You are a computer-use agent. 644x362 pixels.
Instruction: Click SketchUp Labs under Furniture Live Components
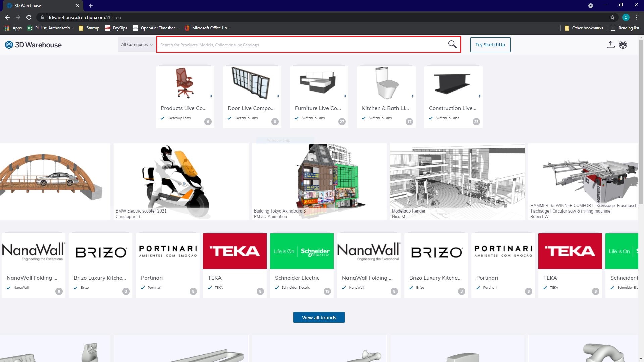point(313,118)
